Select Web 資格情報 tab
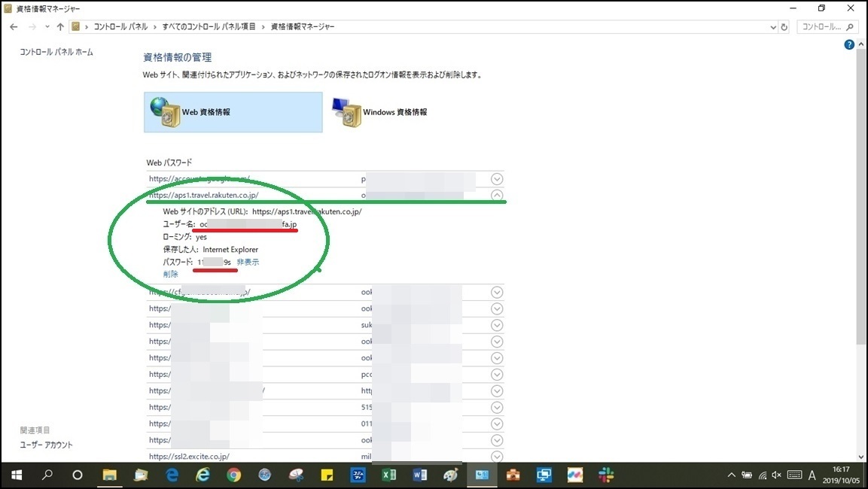Image resolution: width=868 pixels, height=489 pixels. click(233, 112)
